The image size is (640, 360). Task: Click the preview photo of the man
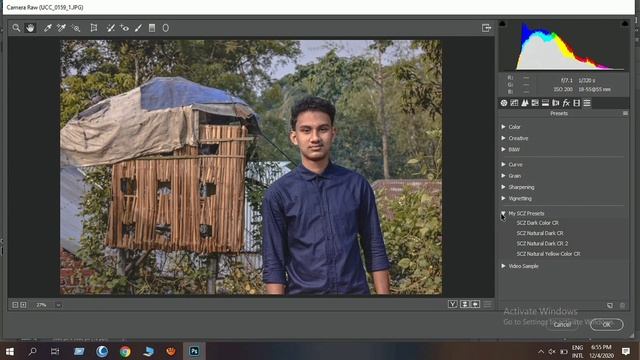coord(251,167)
